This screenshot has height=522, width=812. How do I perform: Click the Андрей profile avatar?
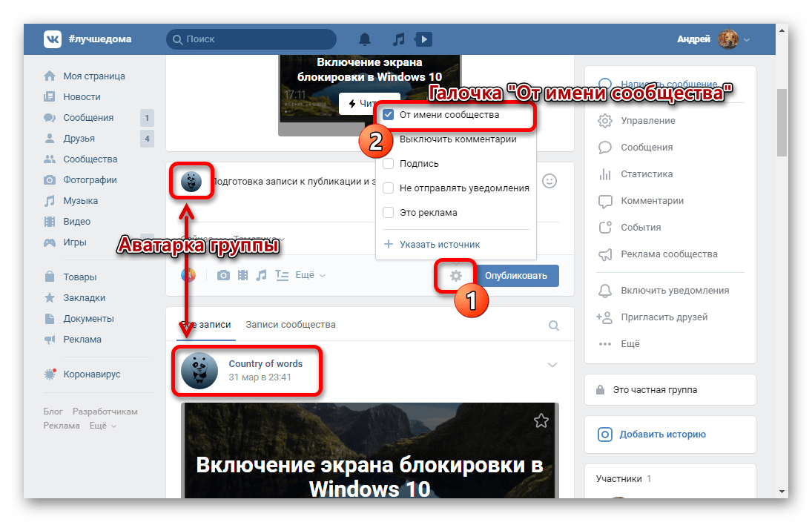tap(728, 39)
